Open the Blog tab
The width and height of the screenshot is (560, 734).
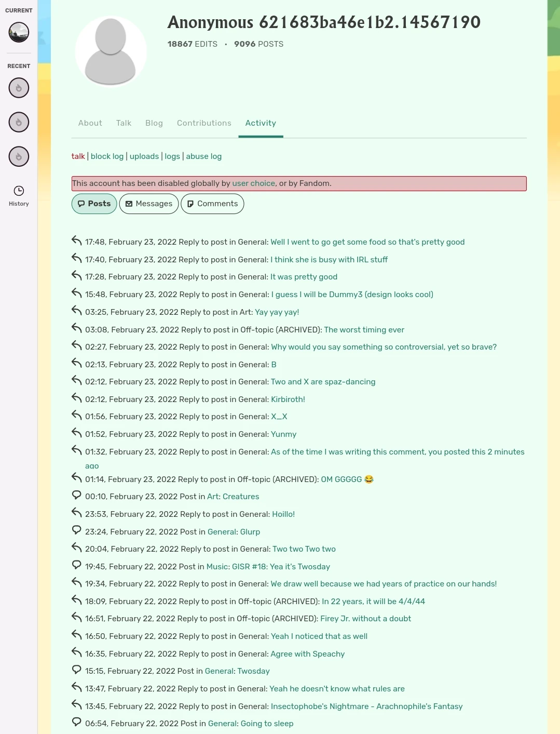coord(154,123)
